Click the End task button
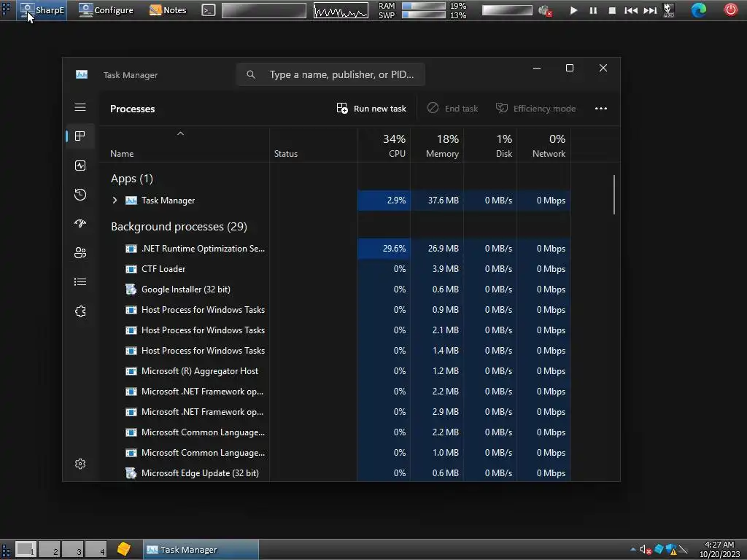The width and height of the screenshot is (747, 560). tap(452, 109)
